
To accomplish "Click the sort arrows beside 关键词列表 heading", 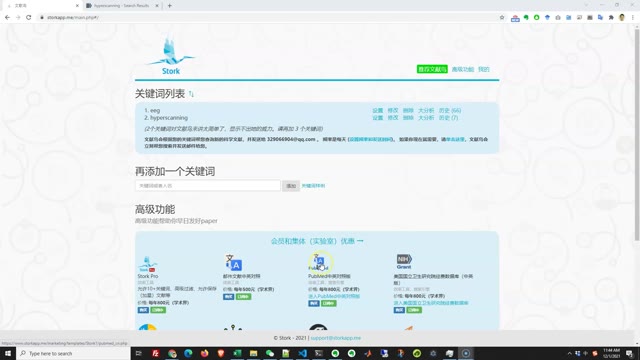I will point(191,94).
